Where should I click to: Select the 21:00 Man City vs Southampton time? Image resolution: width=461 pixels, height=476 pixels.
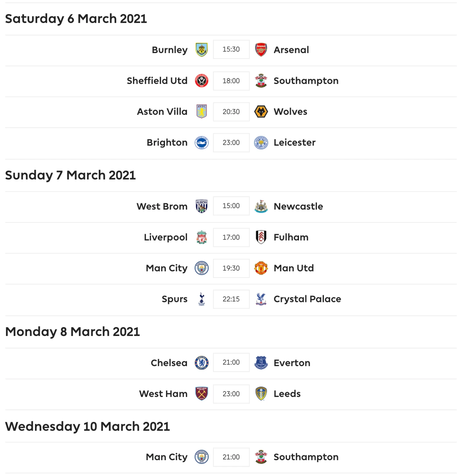[x=231, y=457]
